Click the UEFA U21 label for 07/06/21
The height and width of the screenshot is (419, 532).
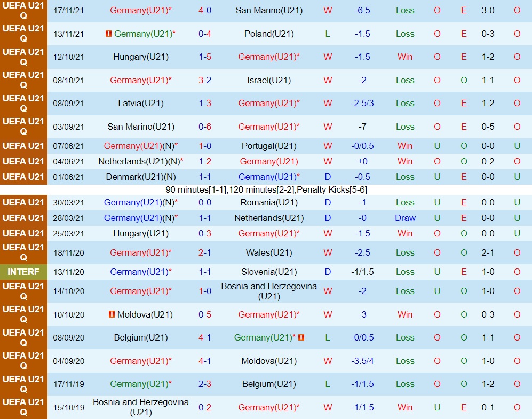pyautogui.click(x=23, y=146)
